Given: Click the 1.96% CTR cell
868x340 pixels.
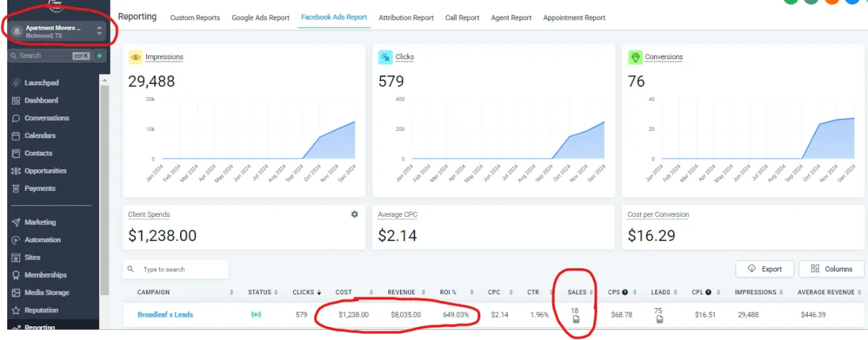Looking at the screenshot, I should [539, 315].
